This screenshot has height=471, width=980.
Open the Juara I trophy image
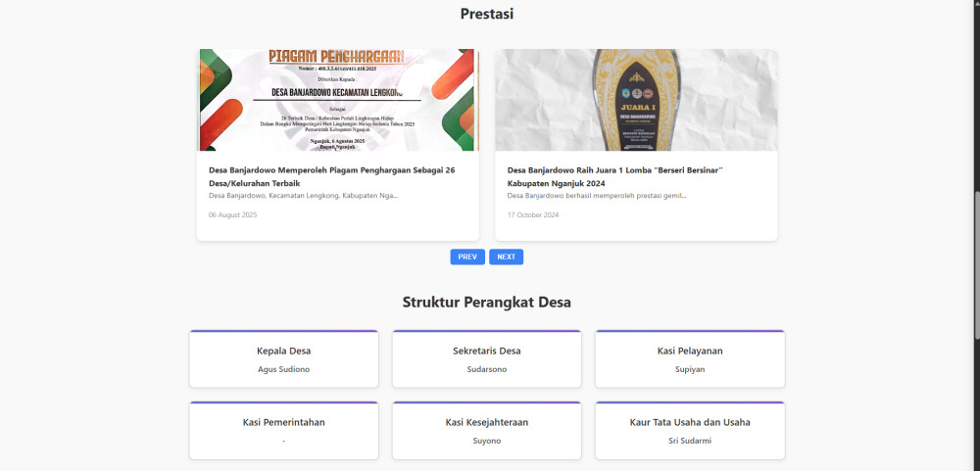636,100
